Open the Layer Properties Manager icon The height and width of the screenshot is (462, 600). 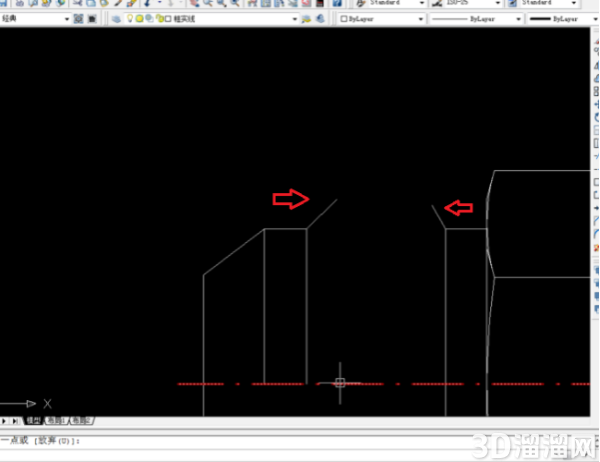pyautogui.click(x=116, y=19)
